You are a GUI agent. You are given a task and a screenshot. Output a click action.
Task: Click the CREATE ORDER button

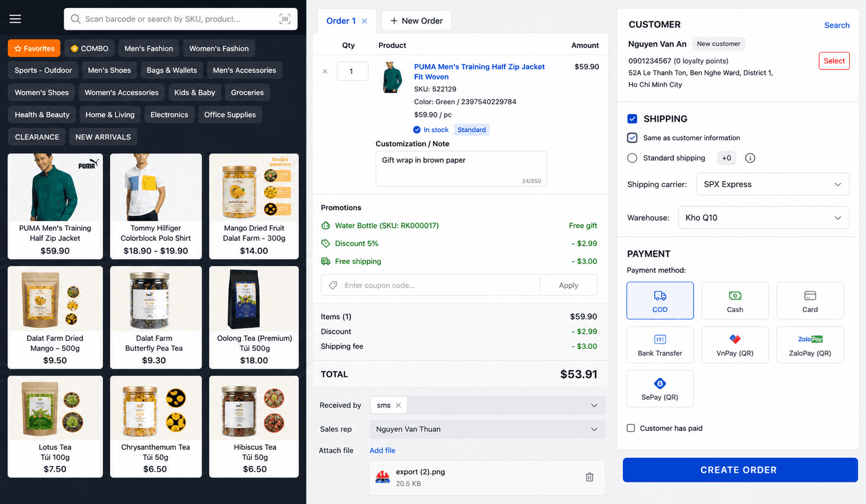pos(740,470)
